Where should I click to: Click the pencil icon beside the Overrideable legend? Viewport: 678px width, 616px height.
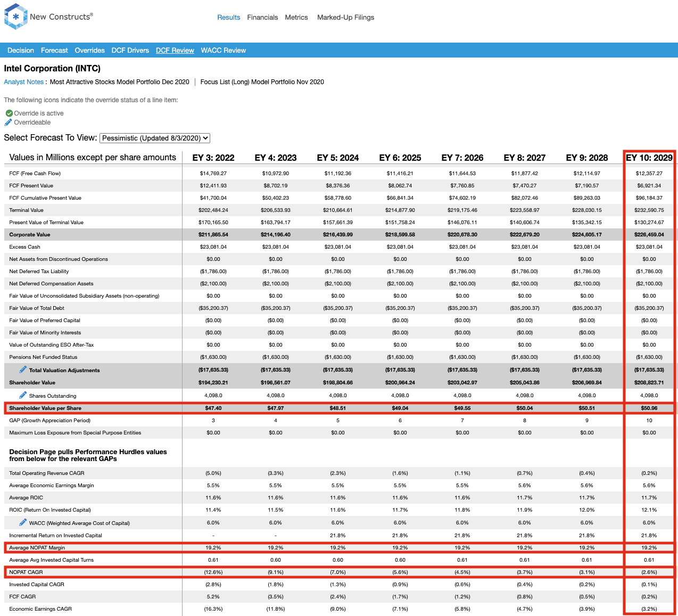(9, 122)
